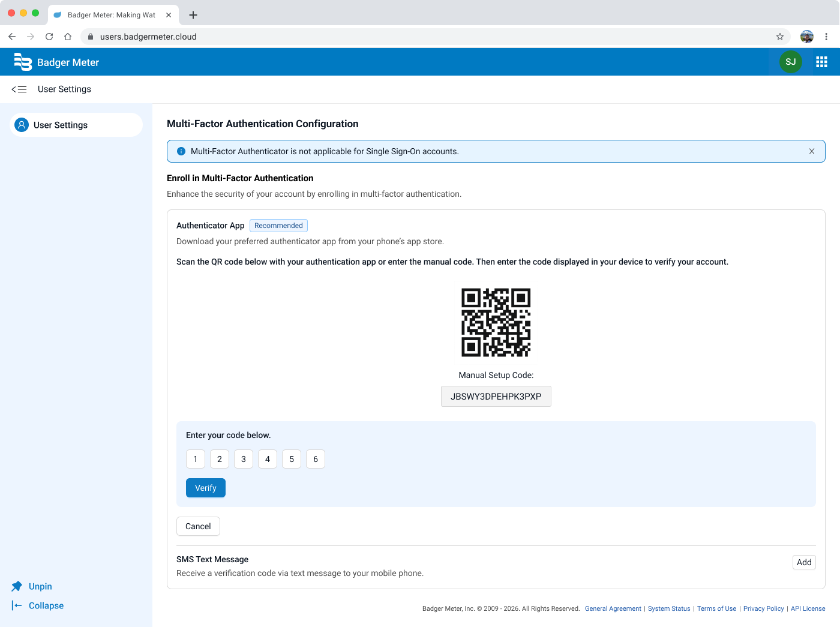This screenshot has width=840, height=627.
Task: Open the browser home page
Action: pos(68,37)
